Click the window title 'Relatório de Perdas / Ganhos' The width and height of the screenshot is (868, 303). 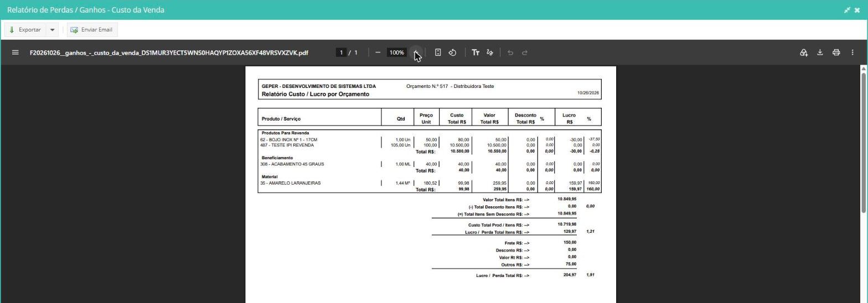pyautogui.click(x=86, y=10)
